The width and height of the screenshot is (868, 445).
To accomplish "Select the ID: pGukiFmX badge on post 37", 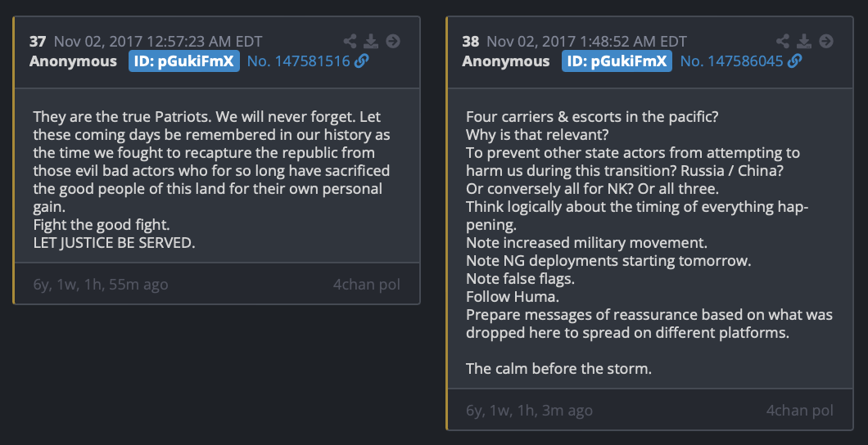I will tap(184, 61).
